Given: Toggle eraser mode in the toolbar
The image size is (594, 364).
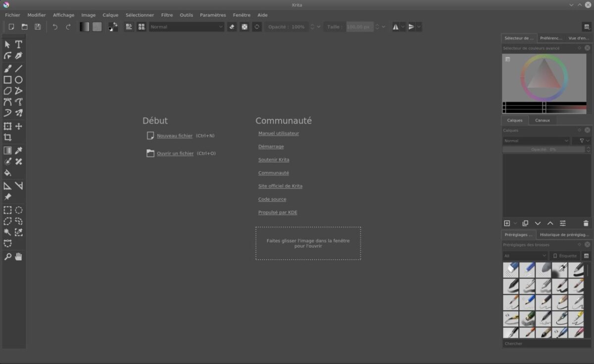Looking at the screenshot, I should point(232,27).
